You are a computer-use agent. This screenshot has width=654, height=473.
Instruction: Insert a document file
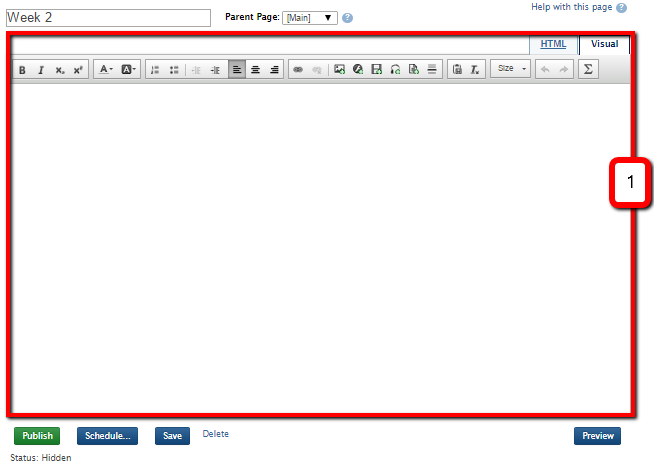tap(414, 69)
